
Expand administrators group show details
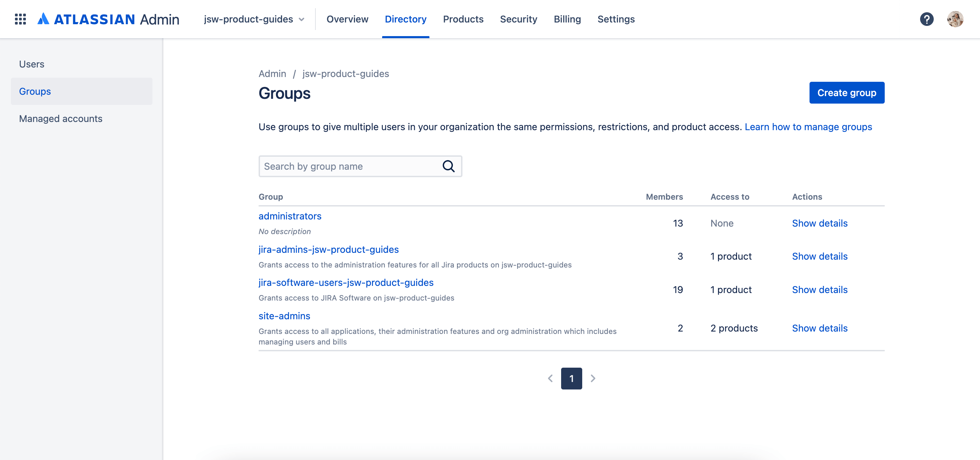pyautogui.click(x=820, y=223)
